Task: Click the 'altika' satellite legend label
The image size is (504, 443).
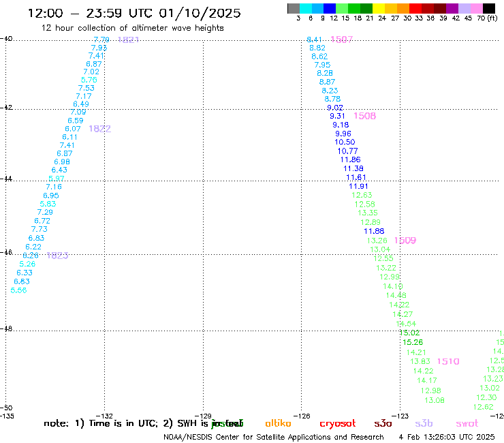Action: click(x=278, y=423)
